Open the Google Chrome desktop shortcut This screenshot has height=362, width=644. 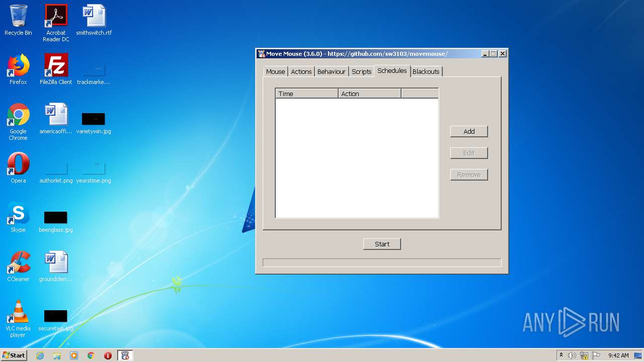pyautogui.click(x=18, y=122)
